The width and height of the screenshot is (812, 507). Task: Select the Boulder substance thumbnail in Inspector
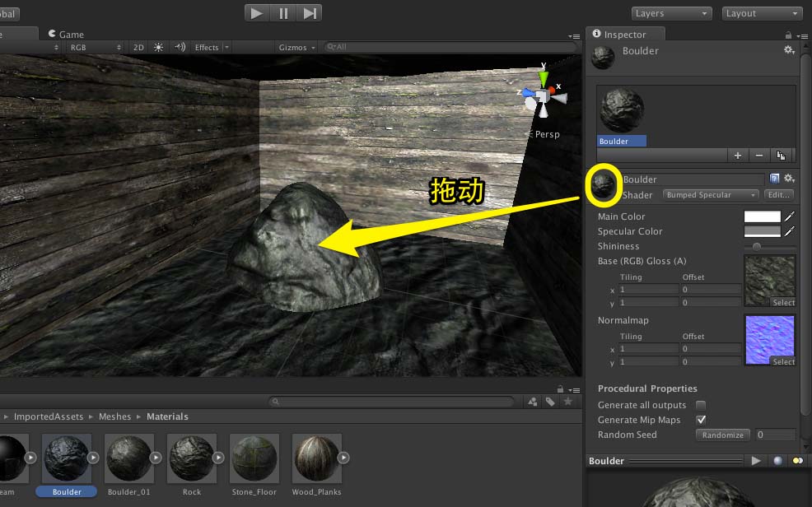[622, 116]
